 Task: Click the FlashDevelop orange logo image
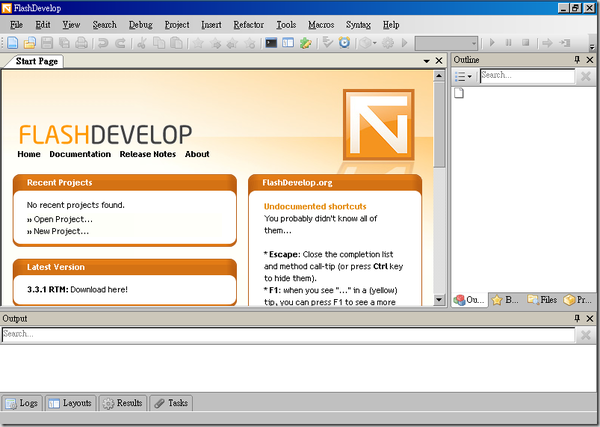pyautogui.click(x=377, y=123)
